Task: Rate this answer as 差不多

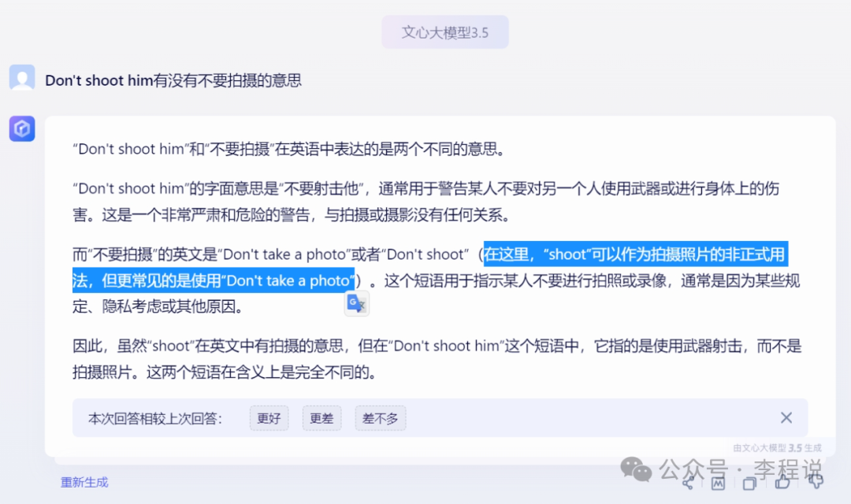Action: 381,418
